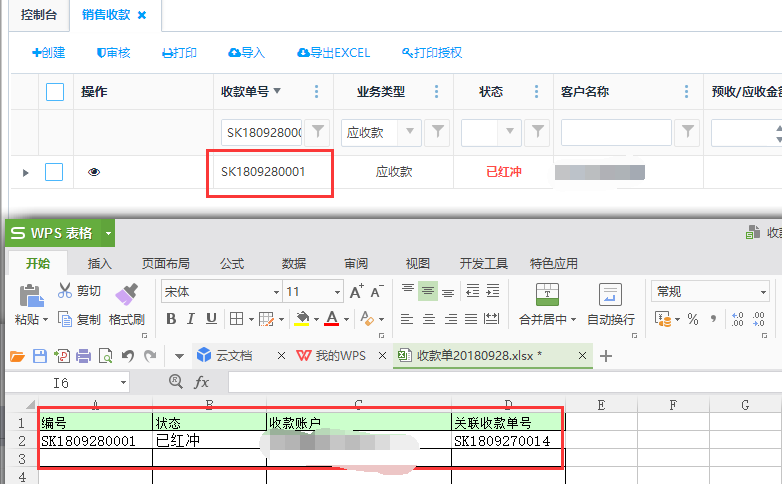Expand the row detail arrow

26,172
